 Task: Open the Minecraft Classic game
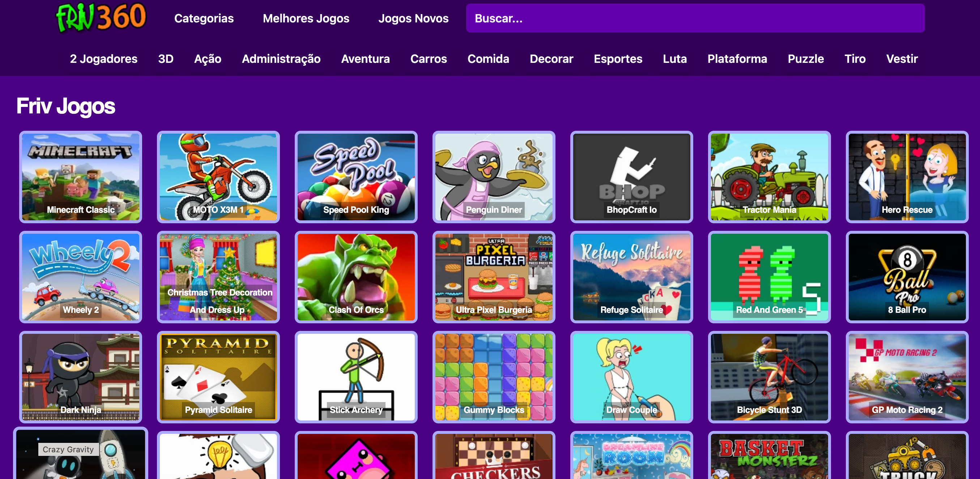(80, 177)
